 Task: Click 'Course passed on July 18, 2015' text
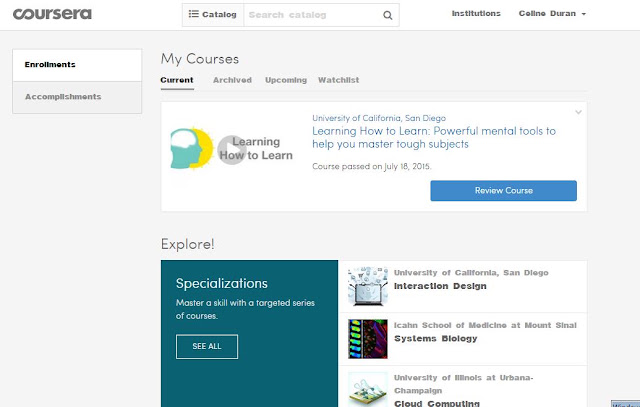click(x=371, y=167)
